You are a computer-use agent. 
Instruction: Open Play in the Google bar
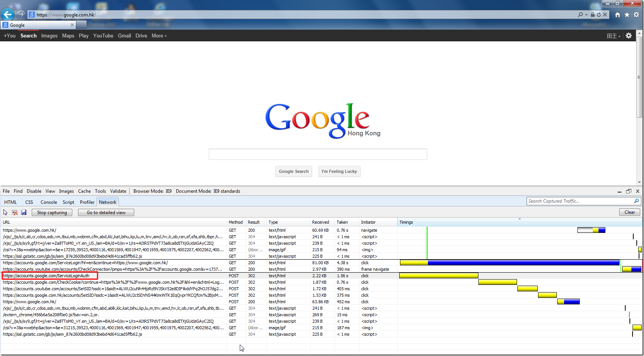click(84, 36)
